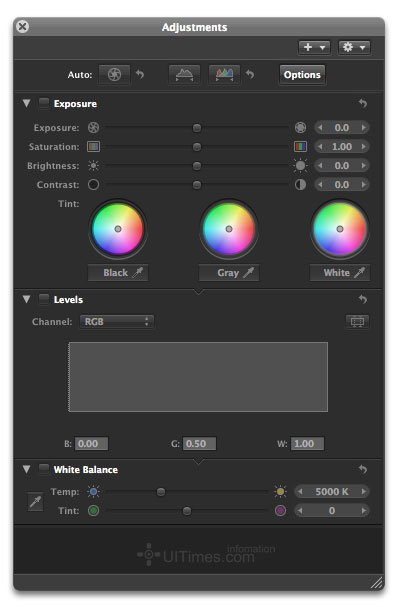Select the Black tint eyedropper
Viewport: 395px width, 607px height.
[x=118, y=273]
